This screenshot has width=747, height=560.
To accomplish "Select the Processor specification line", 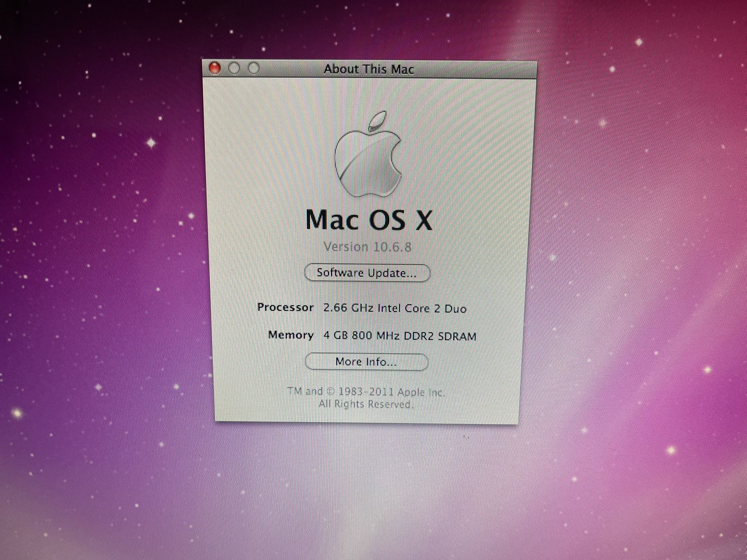I will [x=362, y=308].
